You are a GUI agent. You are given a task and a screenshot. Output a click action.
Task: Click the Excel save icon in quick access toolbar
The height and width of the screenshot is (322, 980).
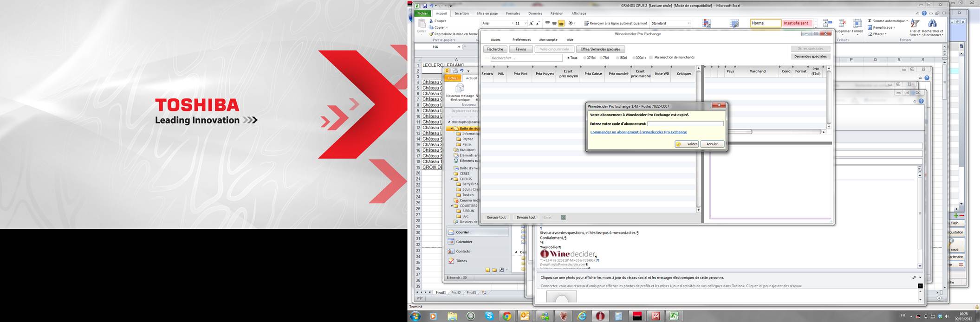coord(425,6)
